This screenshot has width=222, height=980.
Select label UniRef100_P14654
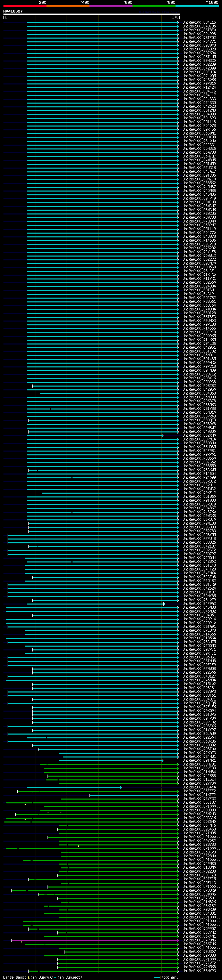(199, 473)
